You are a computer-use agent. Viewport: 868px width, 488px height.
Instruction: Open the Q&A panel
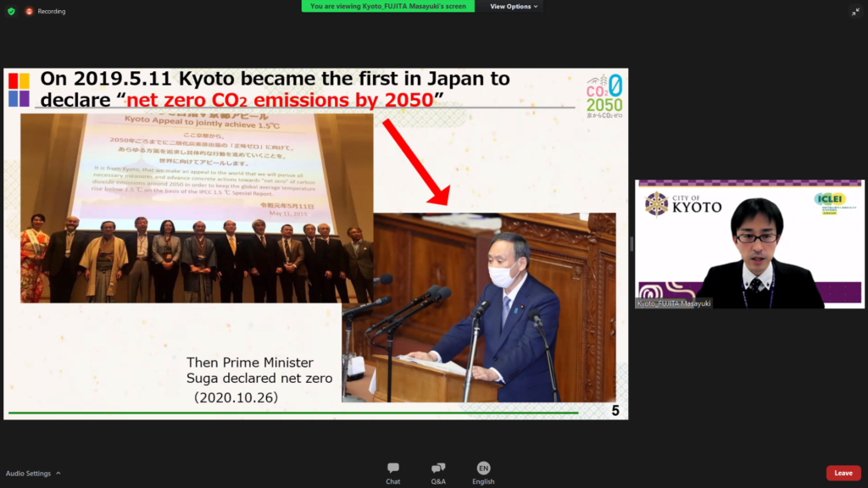(x=438, y=473)
